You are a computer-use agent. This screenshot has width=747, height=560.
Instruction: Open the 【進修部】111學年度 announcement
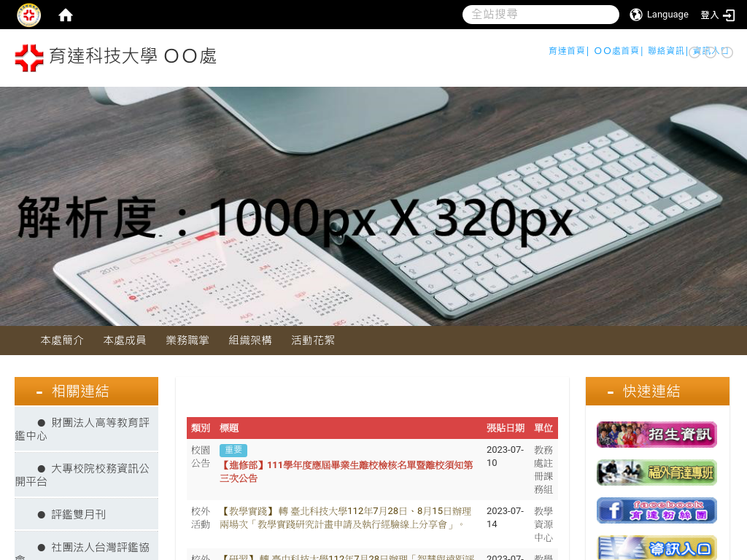pos(346,472)
